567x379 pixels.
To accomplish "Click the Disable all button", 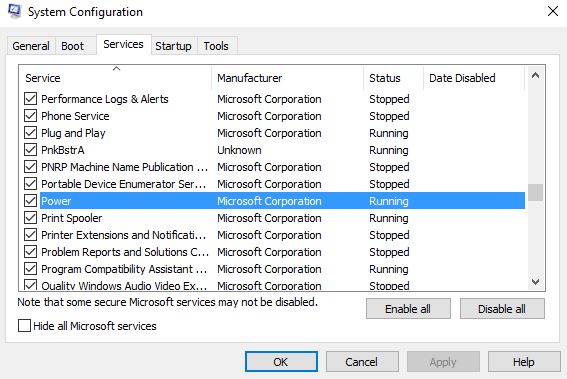I will pyautogui.click(x=502, y=309).
